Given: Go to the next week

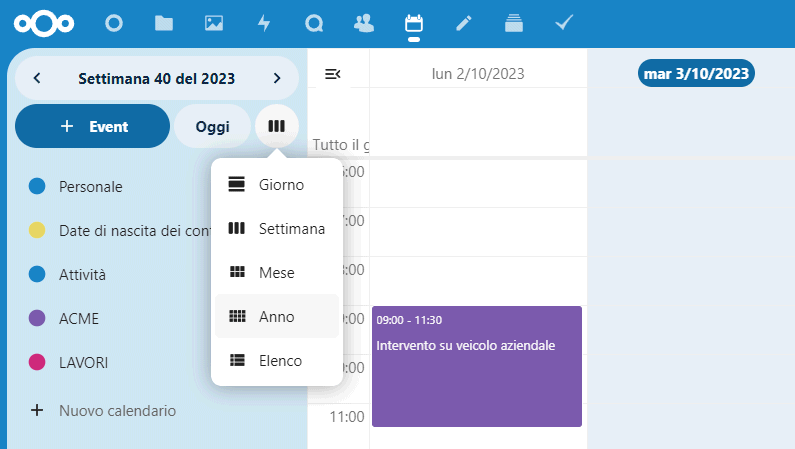Looking at the screenshot, I should [x=277, y=78].
